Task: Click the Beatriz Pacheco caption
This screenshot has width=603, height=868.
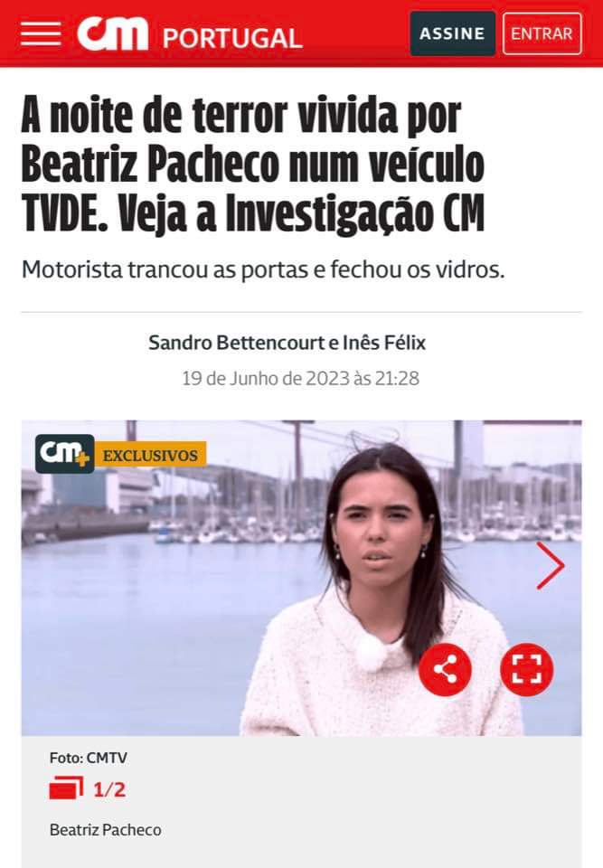Action: tap(106, 830)
